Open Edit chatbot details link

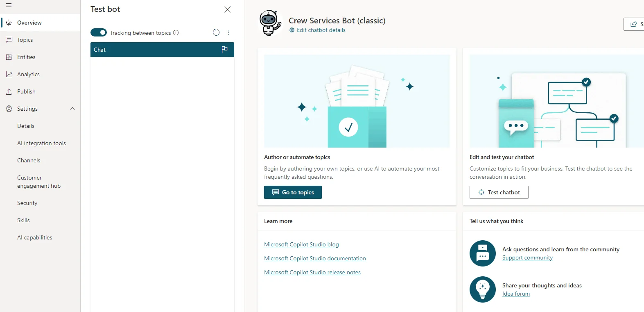pos(321,30)
